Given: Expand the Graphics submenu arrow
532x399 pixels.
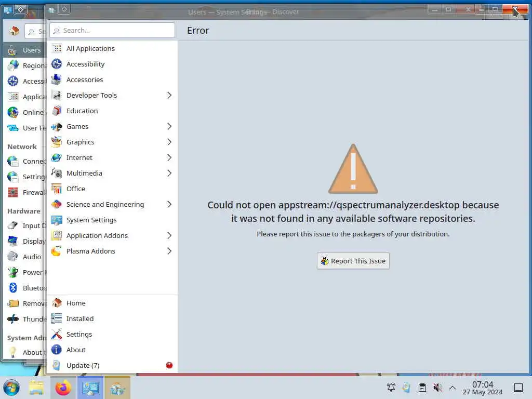Looking at the screenshot, I should coord(169,142).
